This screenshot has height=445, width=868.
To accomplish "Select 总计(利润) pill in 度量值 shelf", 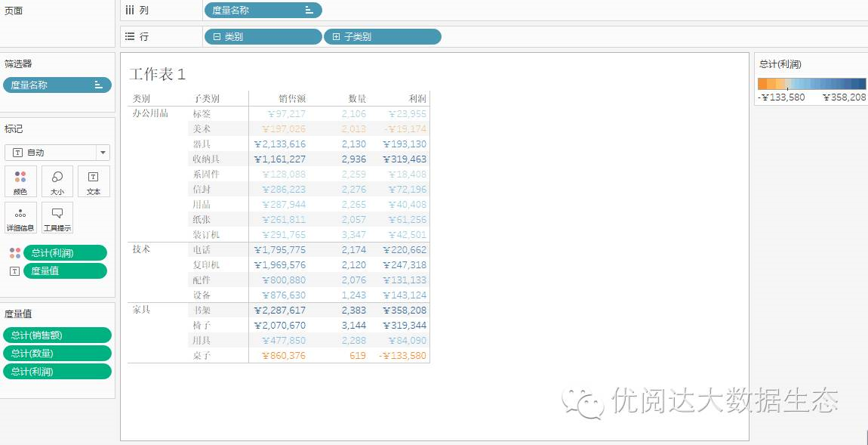I will pos(57,371).
